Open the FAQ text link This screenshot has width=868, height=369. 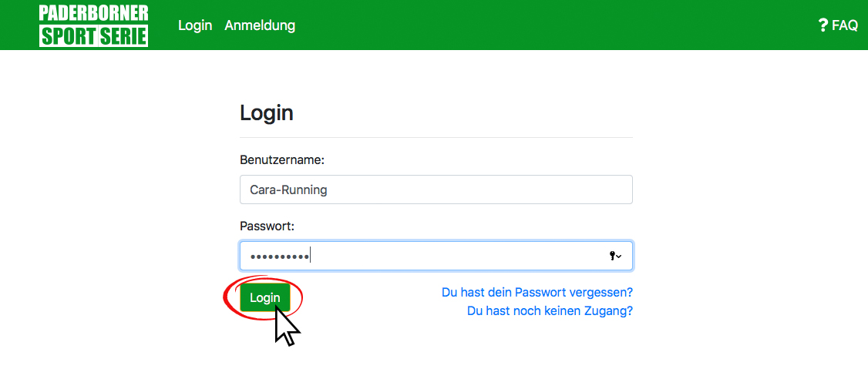click(845, 25)
